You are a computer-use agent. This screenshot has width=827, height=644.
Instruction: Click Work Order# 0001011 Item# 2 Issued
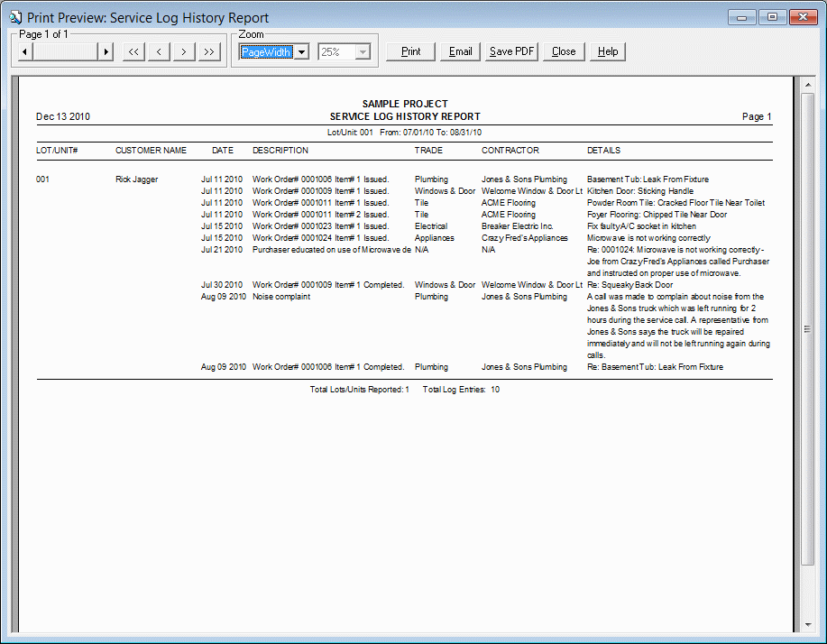pyautogui.click(x=321, y=215)
